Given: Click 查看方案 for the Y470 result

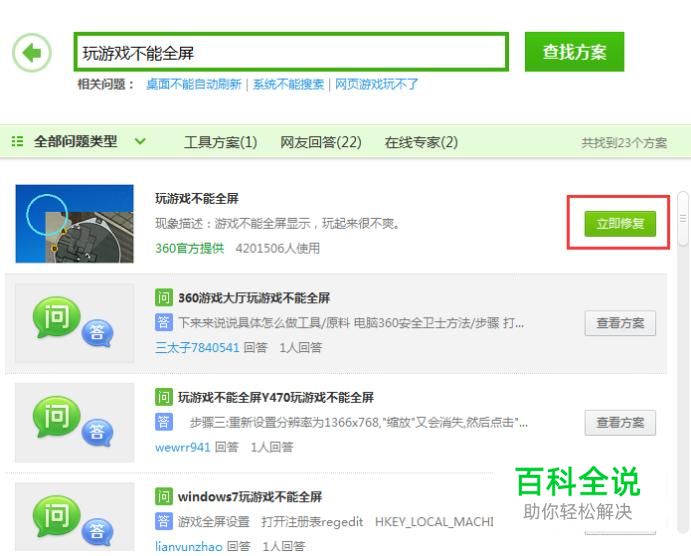Looking at the screenshot, I should pos(620,423).
